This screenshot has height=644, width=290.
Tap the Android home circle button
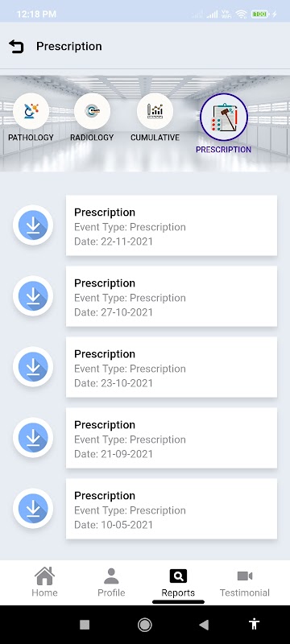pos(144,625)
